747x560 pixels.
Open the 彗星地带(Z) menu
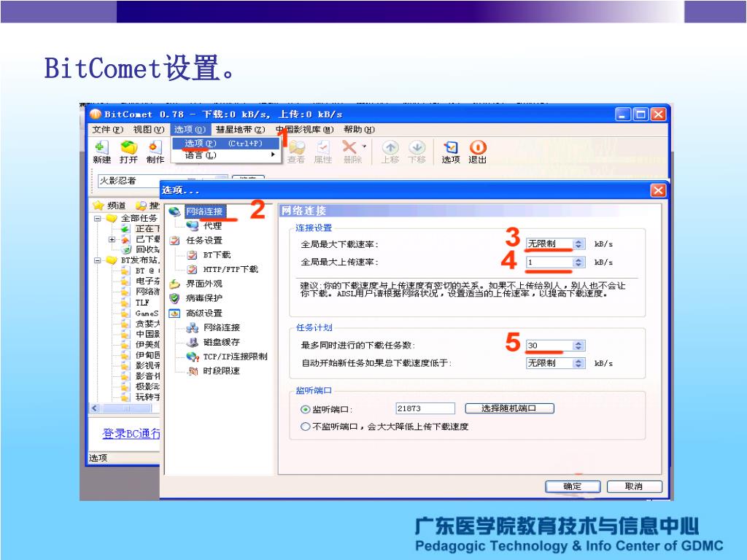[240, 130]
